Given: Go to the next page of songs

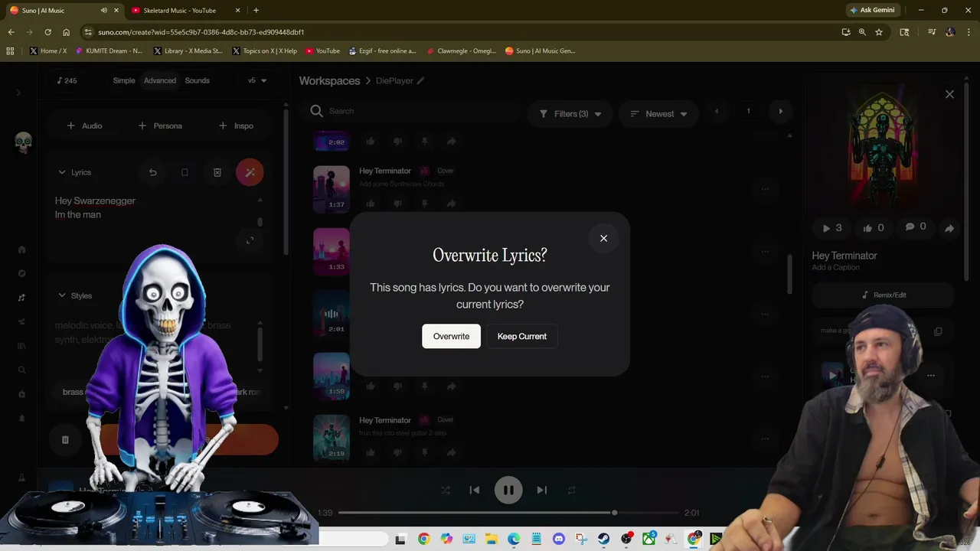Looking at the screenshot, I should (780, 112).
